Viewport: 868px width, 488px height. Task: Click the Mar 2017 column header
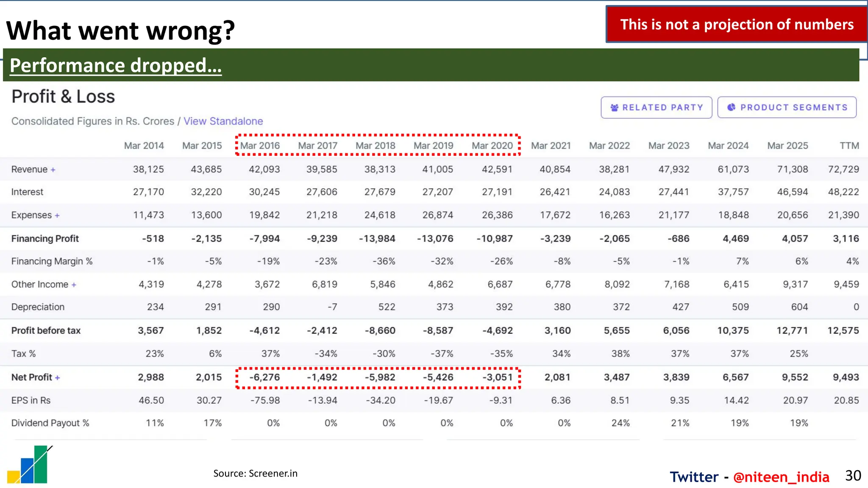(318, 146)
